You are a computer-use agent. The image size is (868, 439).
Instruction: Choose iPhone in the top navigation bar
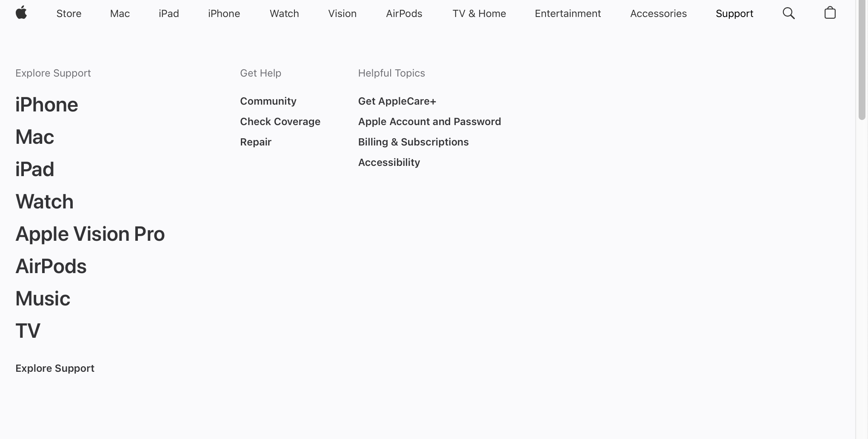[224, 14]
